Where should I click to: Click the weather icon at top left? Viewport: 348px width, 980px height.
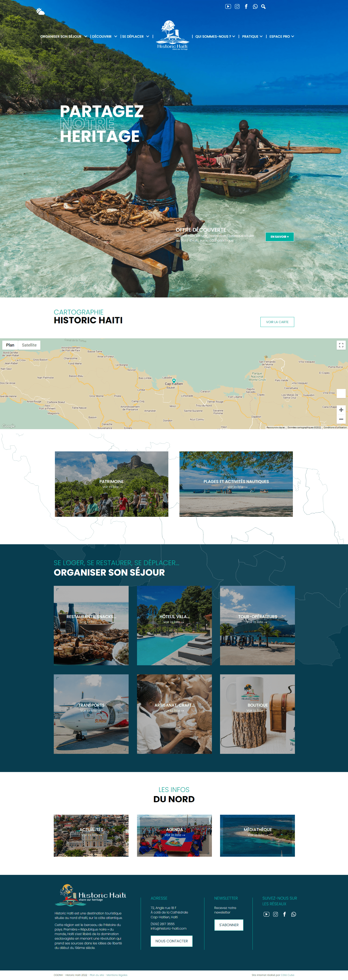[x=40, y=11]
